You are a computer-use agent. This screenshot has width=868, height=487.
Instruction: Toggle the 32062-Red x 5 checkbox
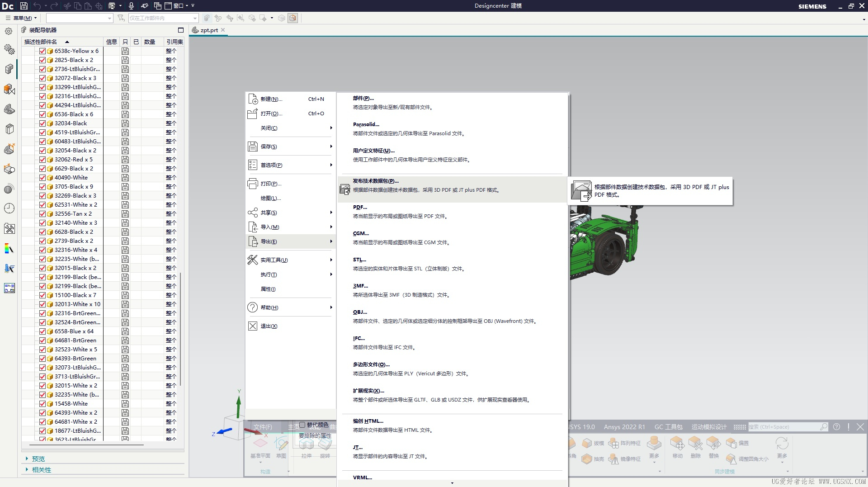[42, 160]
